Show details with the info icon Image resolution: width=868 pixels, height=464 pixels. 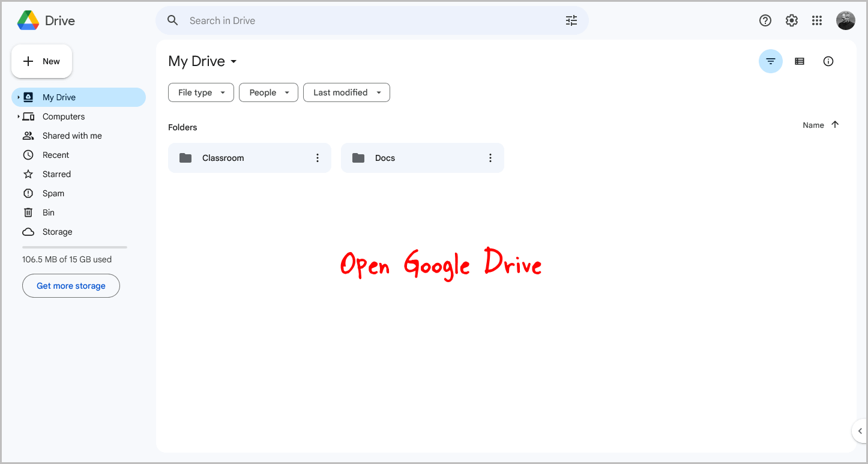(x=828, y=61)
